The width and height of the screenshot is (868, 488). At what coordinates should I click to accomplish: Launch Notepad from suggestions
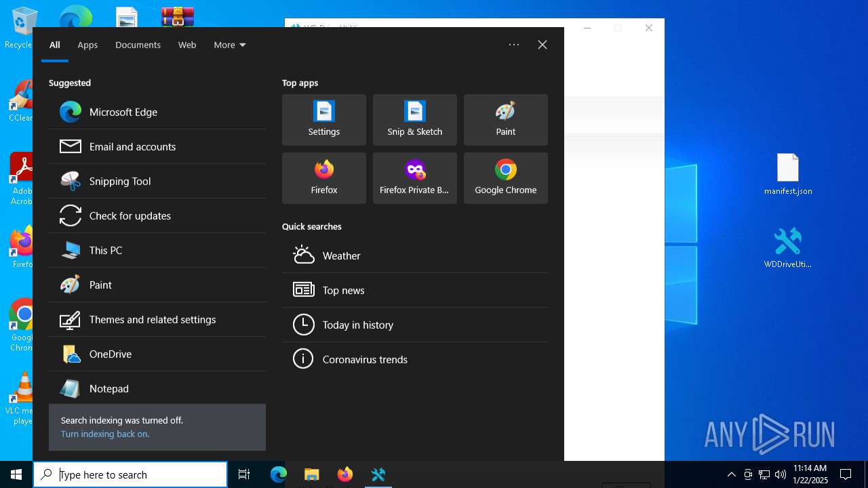click(157, 388)
